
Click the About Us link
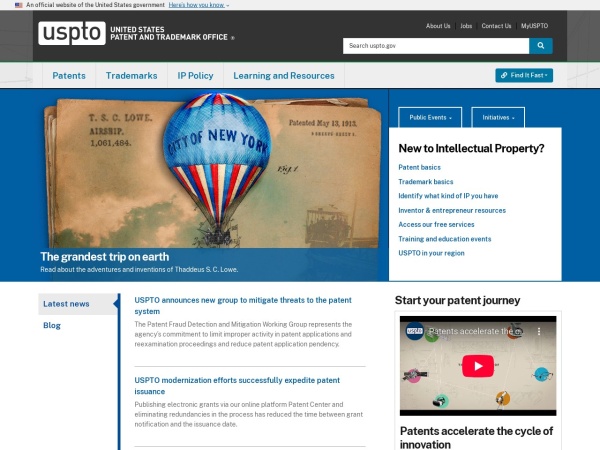(438, 26)
